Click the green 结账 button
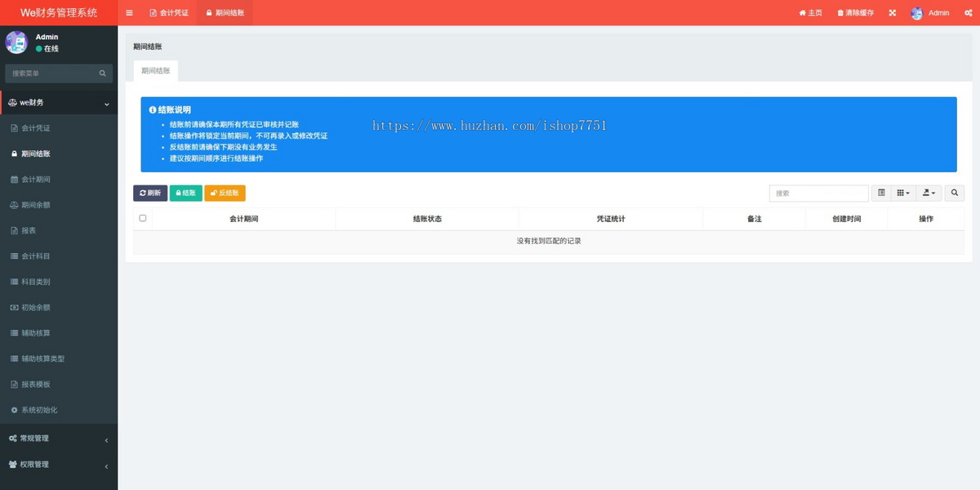980x490 pixels. (x=186, y=194)
